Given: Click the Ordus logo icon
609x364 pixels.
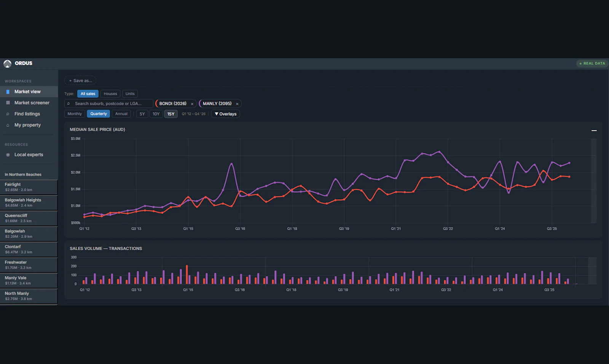Looking at the screenshot, I should (x=7, y=64).
